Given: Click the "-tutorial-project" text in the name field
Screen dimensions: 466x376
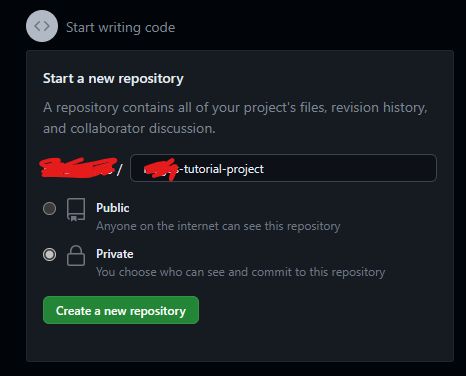Looking at the screenshot, I should (221, 169).
